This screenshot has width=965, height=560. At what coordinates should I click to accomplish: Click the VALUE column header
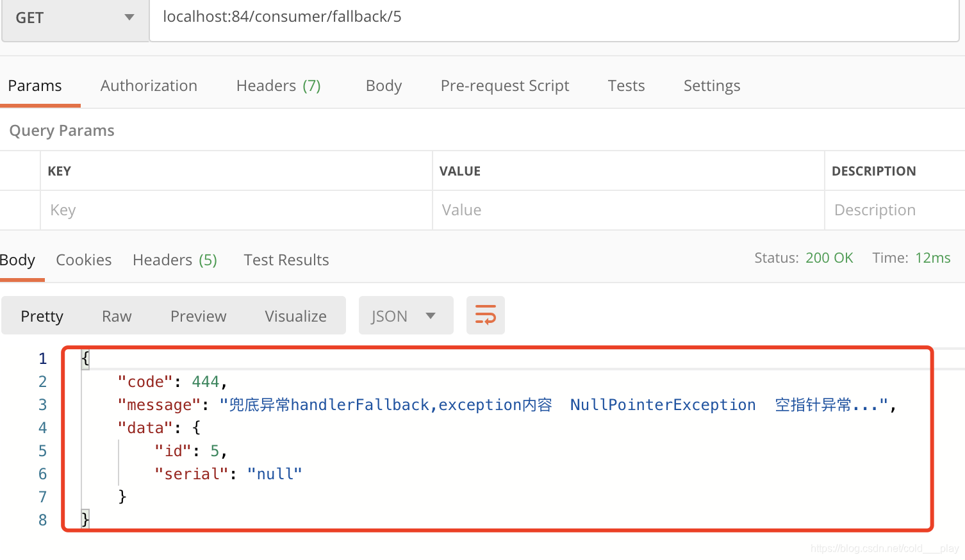(460, 171)
